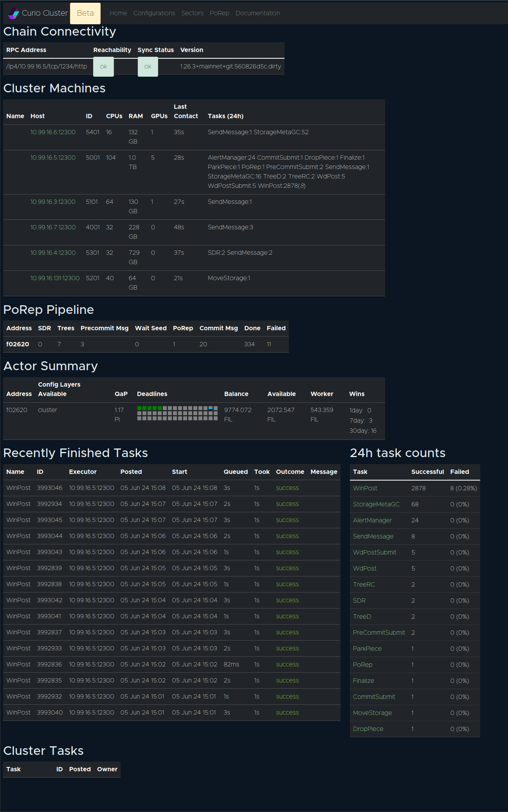
Task: Click the Curio Cluster logo icon
Action: 14,13
